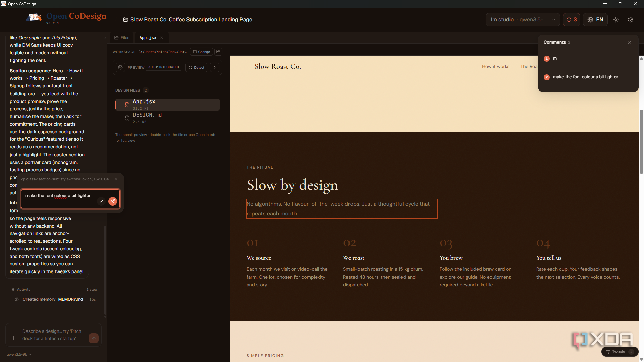This screenshot has width=644, height=362.
Task: Click the plus attach icon in prompt box
Action: tap(14, 338)
